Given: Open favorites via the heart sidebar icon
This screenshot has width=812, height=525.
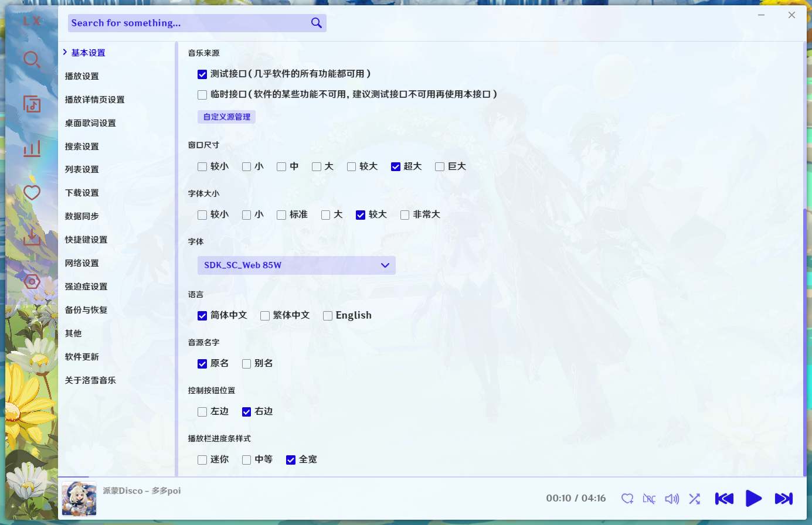Looking at the screenshot, I should (32, 193).
